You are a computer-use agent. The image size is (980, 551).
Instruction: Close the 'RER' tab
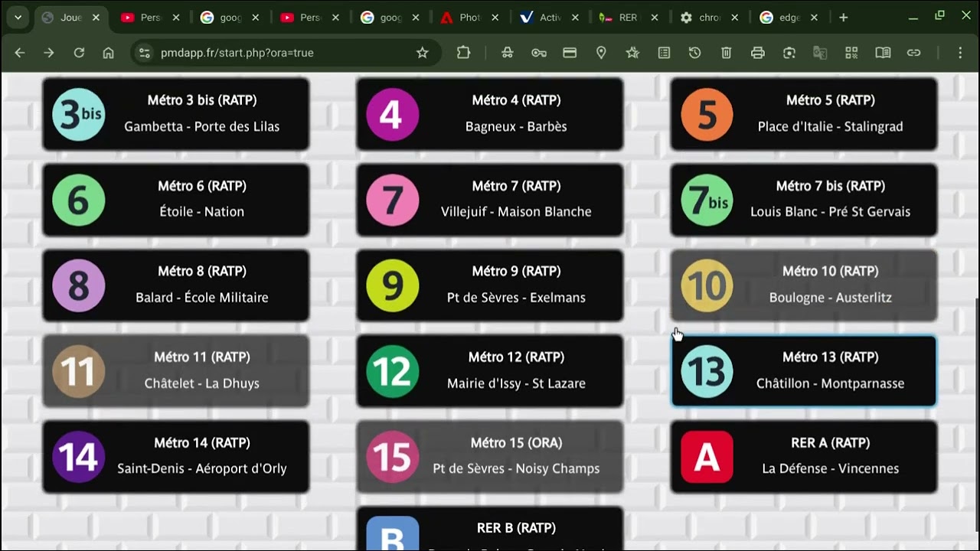(x=655, y=18)
